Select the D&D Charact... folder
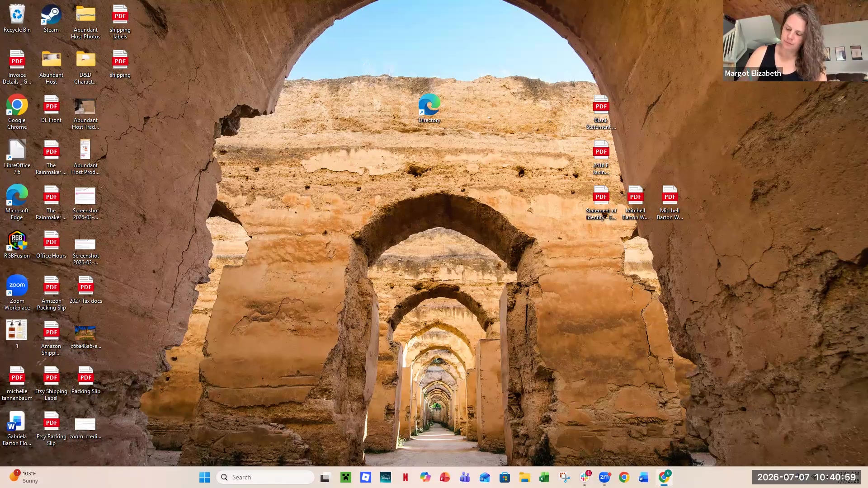This screenshot has height=488, width=868. point(85,67)
